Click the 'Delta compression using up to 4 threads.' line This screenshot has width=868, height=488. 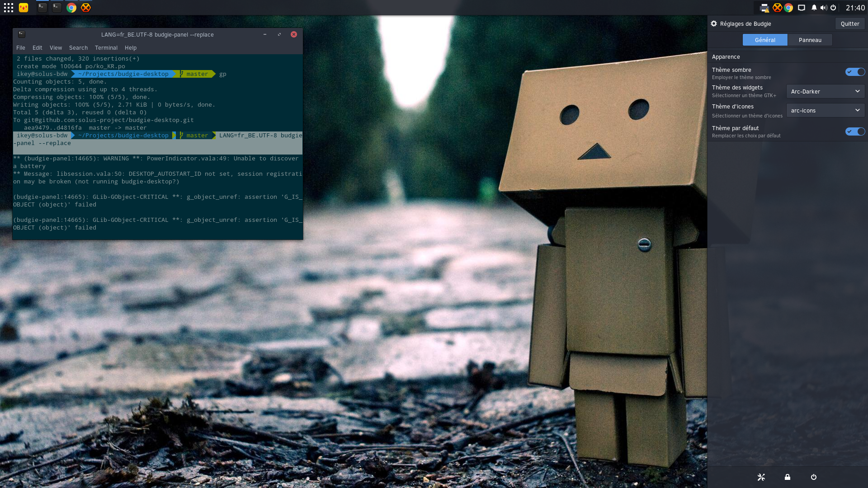pos(85,89)
